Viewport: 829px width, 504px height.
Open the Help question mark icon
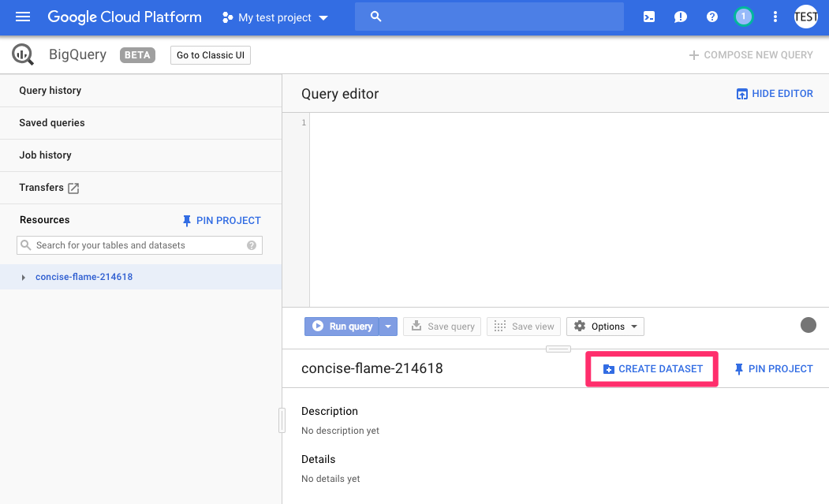click(x=712, y=17)
